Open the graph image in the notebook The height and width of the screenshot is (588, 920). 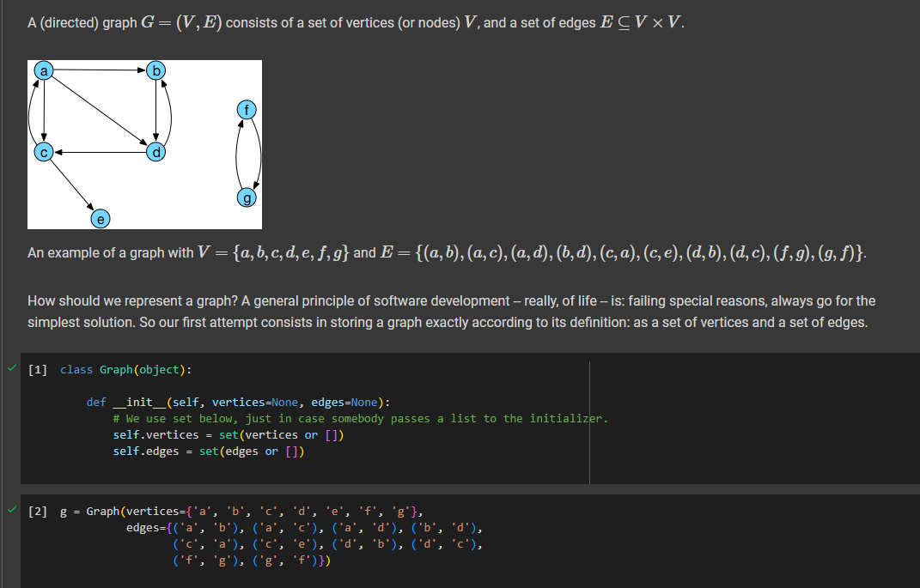(x=144, y=143)
